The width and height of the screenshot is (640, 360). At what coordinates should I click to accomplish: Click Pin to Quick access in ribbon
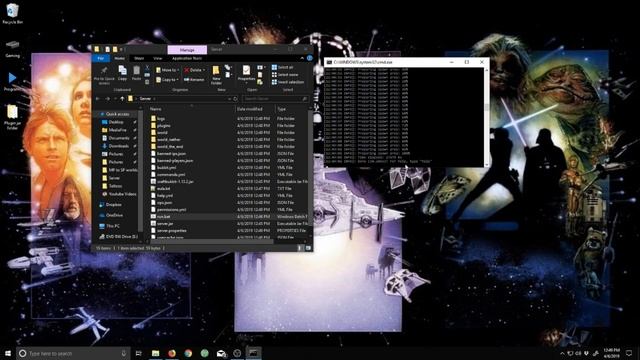104,75
